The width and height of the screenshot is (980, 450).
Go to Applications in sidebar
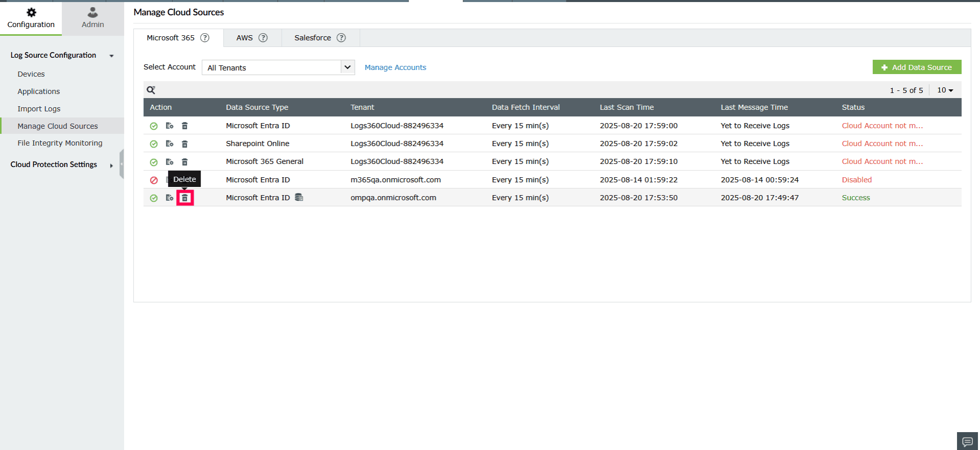point(39,91)
